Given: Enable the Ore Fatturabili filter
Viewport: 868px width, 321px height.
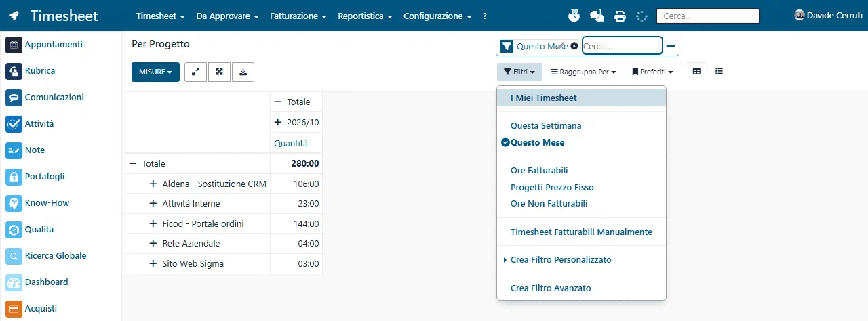Looking at the screenshot, I should [x=539, y=171].
